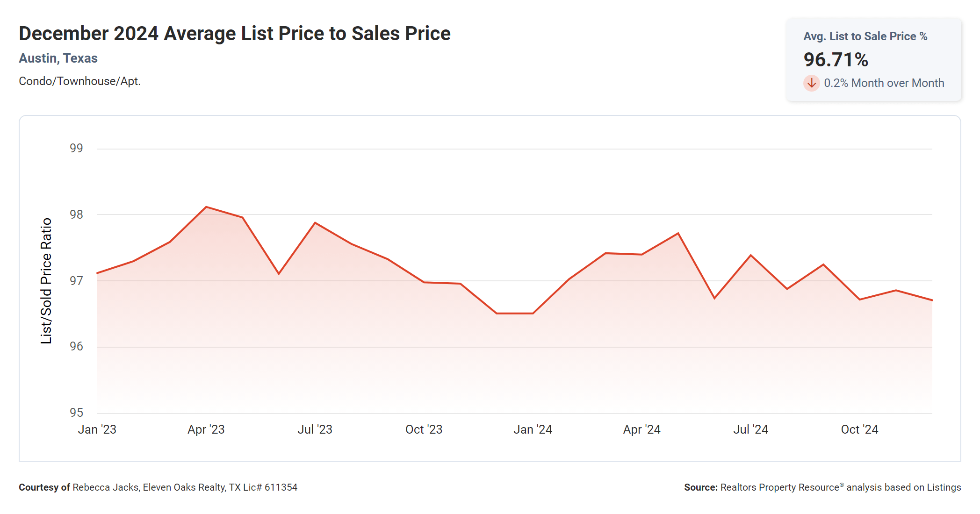Click the List/Sold Price Ratio axis title

coord(46,281)
